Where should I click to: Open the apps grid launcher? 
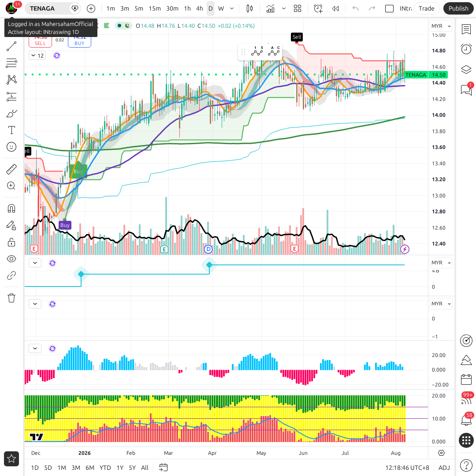[x=466, y=440]
